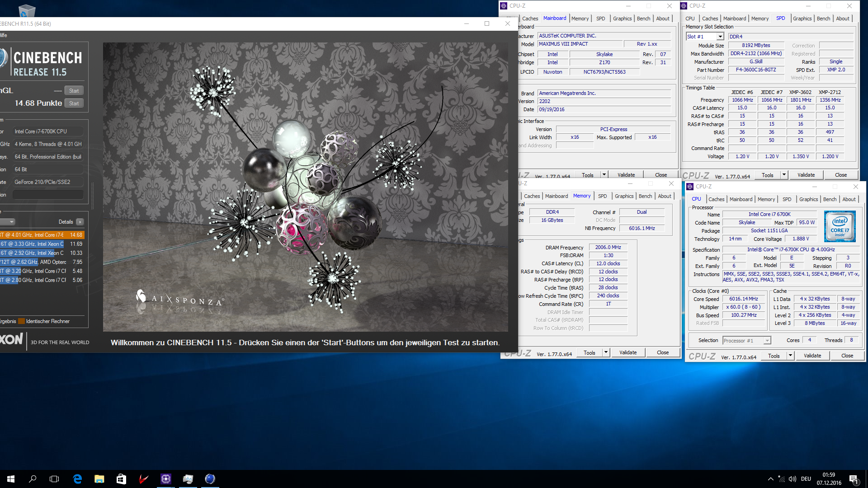This screenshot has height=488, width=868.
Task: Click Validate in the CPU-Z SPD window
Action: click(x=806, y=175)
